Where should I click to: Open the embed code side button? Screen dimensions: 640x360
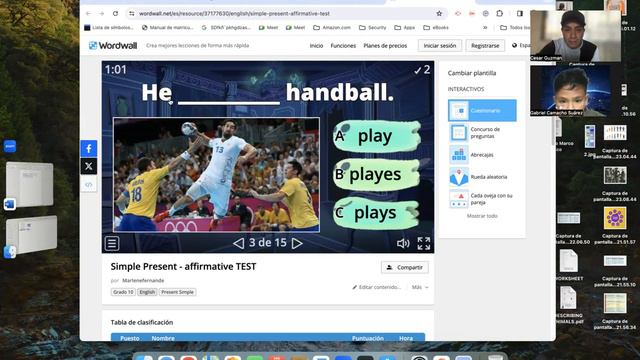click(89, 184)
